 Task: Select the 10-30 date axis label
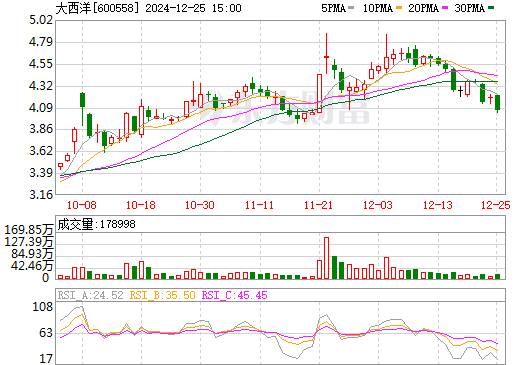(x=200, y=205)
